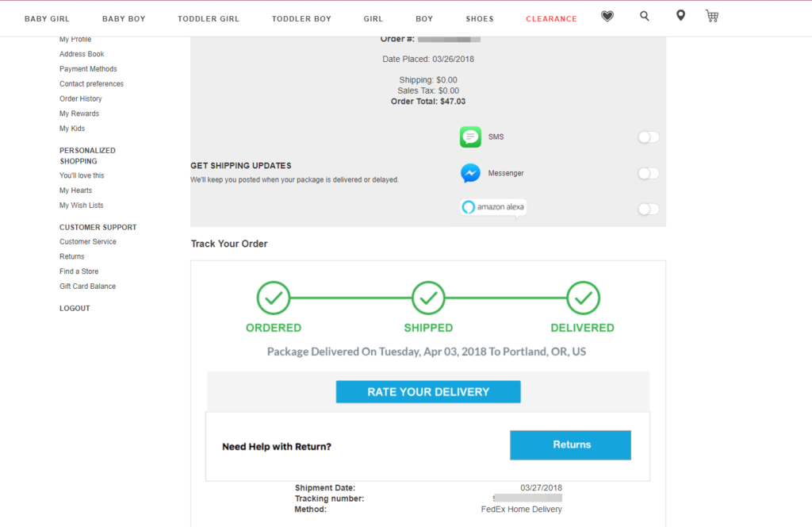Click the green SMS message icon
This screenshot has width=812, height=527.
tap(470, 137)
